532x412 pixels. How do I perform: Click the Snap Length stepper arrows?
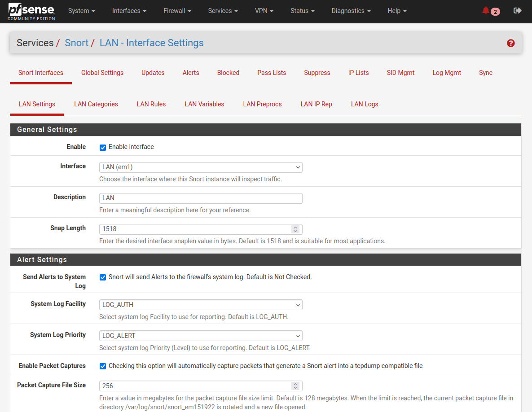[x=295, y=229]
